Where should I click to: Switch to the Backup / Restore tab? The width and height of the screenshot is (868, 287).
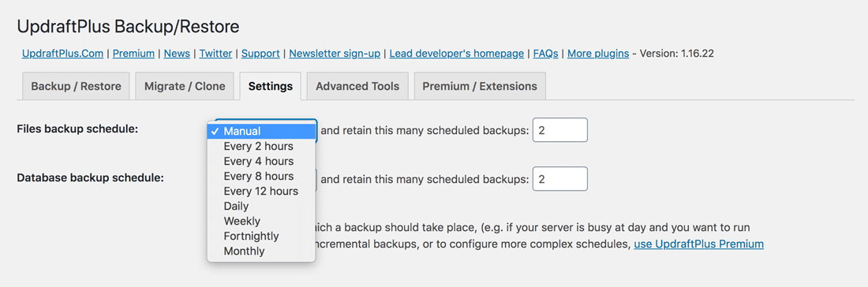coord(76,86)
